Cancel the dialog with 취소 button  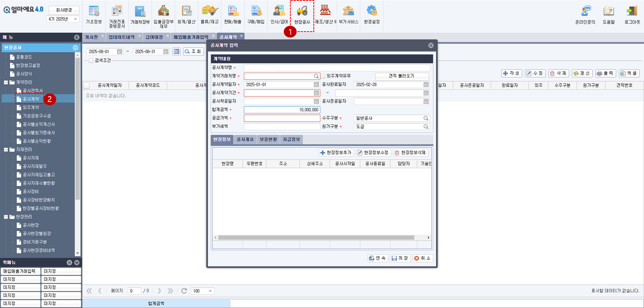(422, 258)
